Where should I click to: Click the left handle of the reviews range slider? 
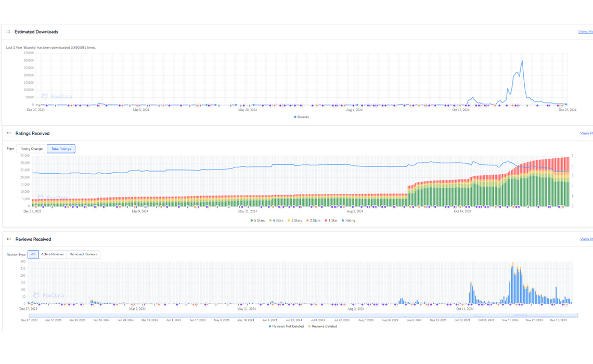[30, 316]
